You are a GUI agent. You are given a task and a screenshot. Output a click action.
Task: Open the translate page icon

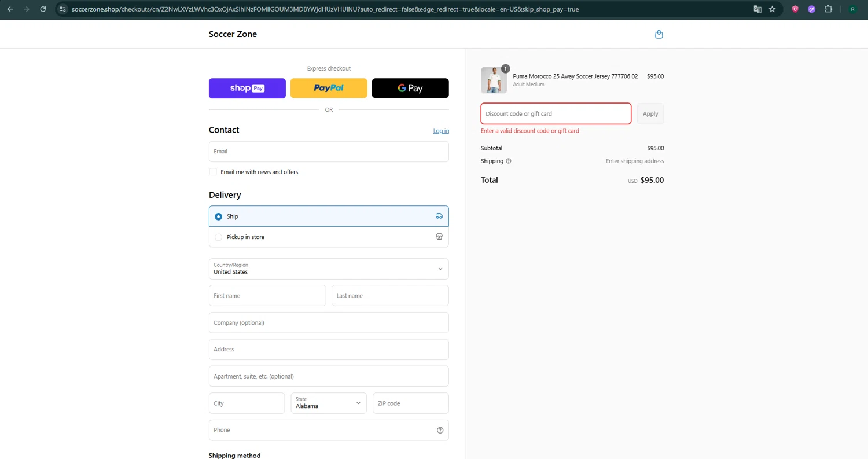[x=757, y=9]
